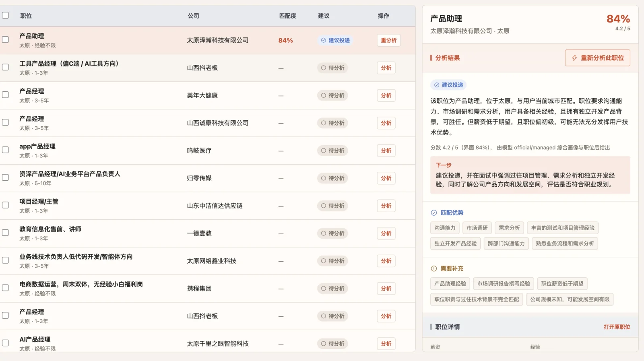Click 跨部门沟通能力 tag
Viewport: 644px width, 361px height.
pyautogui.click(x=506, y=243)
